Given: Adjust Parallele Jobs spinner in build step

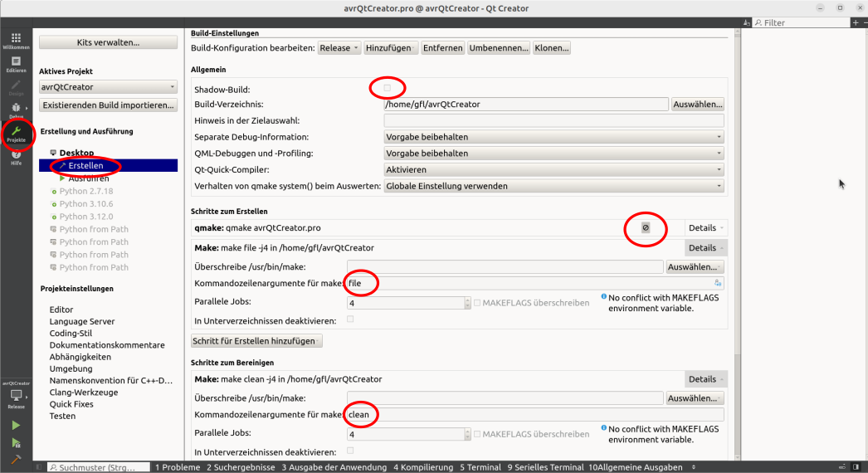Looking at the screenshot, I should point(467,303).
